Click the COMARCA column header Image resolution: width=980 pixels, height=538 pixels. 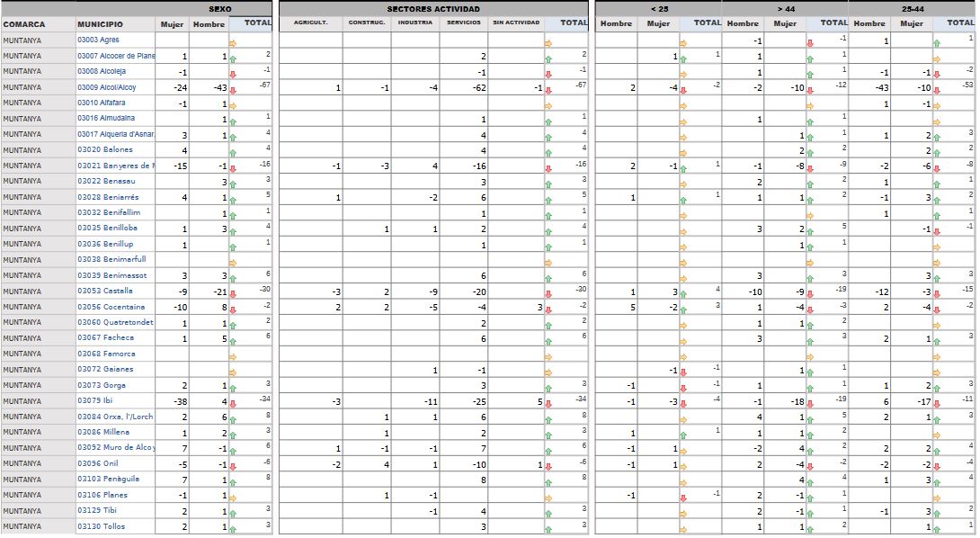click(x=24, y=23)
